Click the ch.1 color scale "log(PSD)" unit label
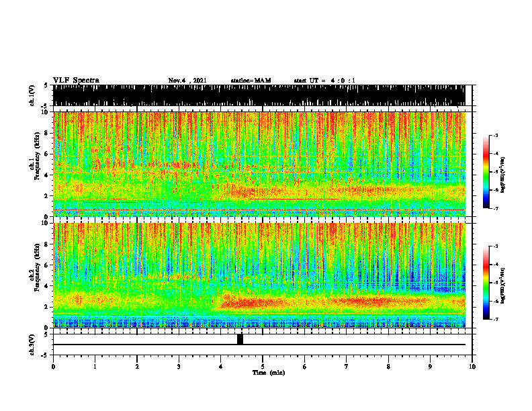This screenshot has width=532, height=411. (503, 175)
